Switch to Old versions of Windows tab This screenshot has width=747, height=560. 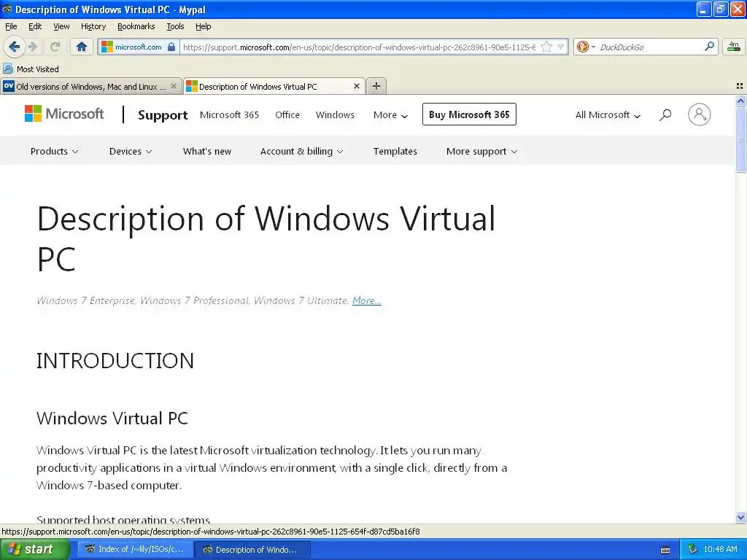91,86
